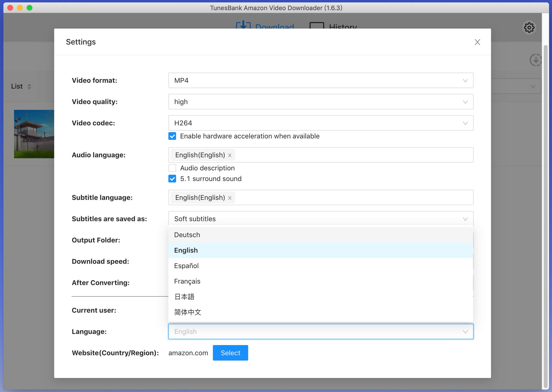This screenshot has height=392, width=552.
Task: Click the Video format label
Action: pos(94,80)
